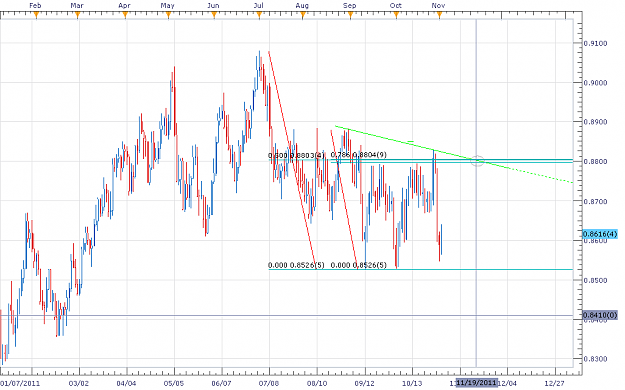Click the 0.8900 price axis label
Image resolution: width=625 pixels, height=390 pixels.
pos(595,122)
